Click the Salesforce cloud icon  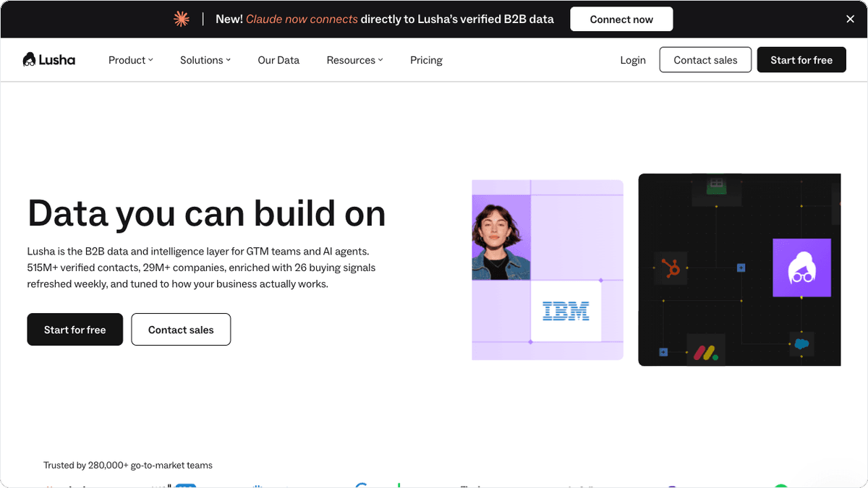[x=801, y=344]
